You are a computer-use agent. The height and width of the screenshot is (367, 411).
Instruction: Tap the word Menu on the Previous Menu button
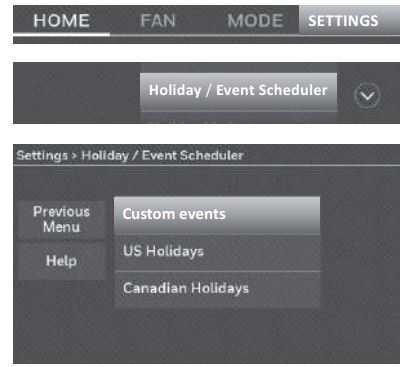(61, 227)
